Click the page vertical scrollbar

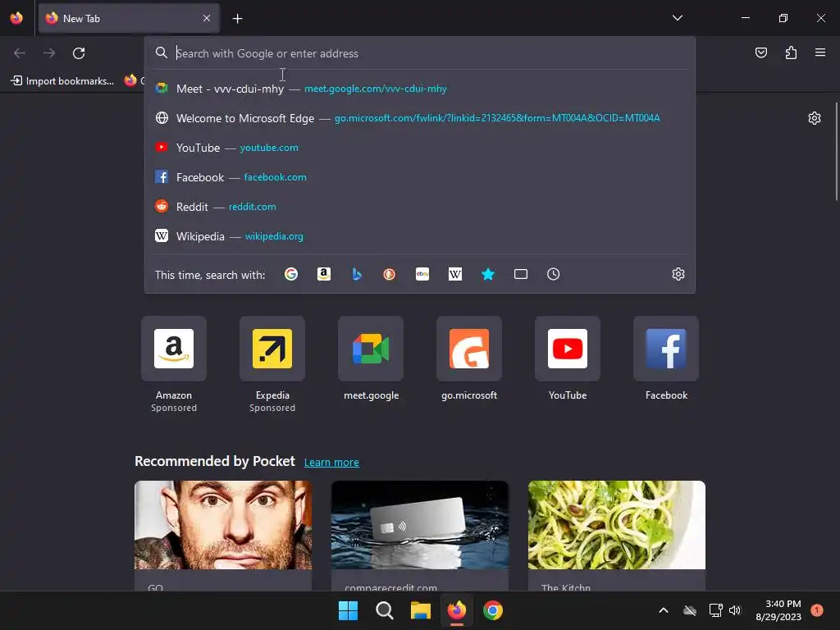tap(836, 152)
